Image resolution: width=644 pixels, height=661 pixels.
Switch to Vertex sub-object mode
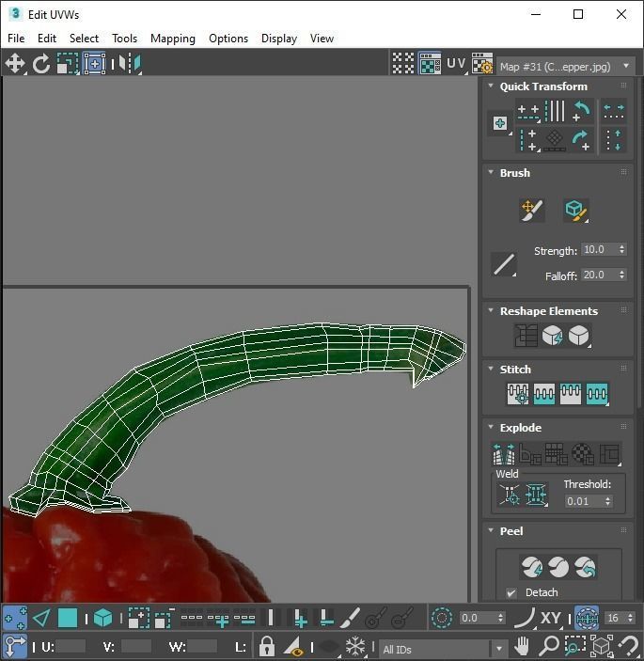point(15,618)
